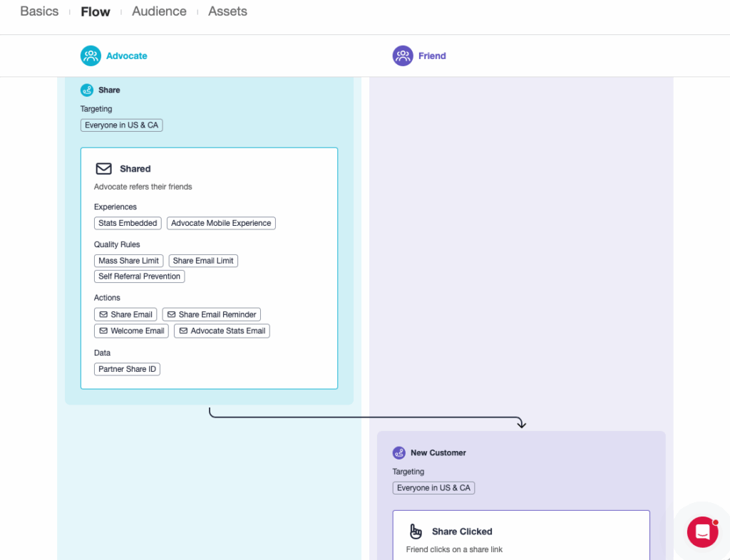730x560 pixels.
Task: Click the New Customer step icon
Action: point(399,452)
